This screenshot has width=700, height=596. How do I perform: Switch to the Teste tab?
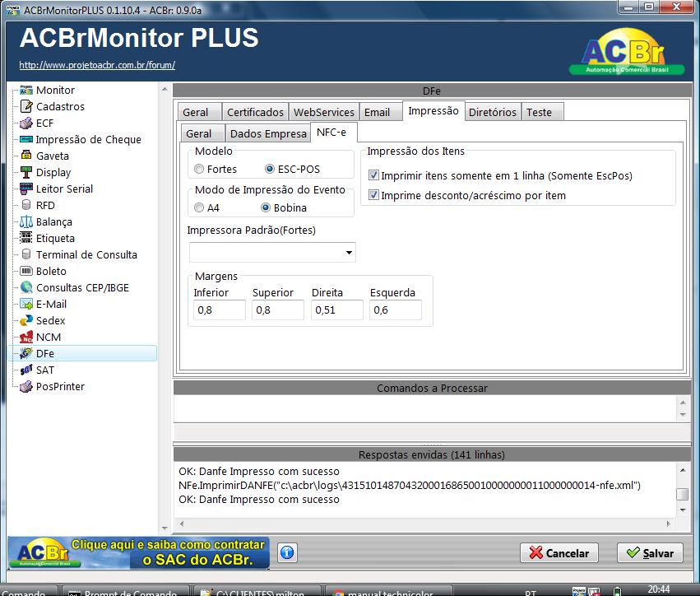542,112
